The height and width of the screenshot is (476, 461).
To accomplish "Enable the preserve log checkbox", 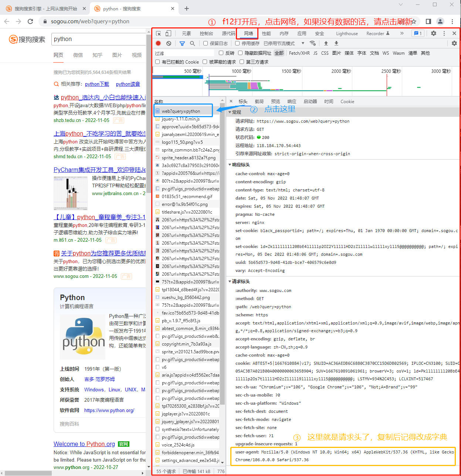I will tap(206, 43).
